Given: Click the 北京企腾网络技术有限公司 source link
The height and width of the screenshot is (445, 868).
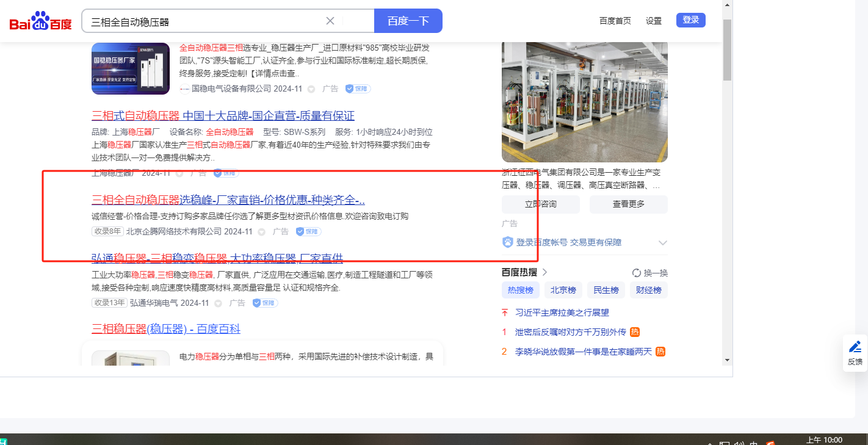Looking at the screenshot, I should [x=174, y=232].
